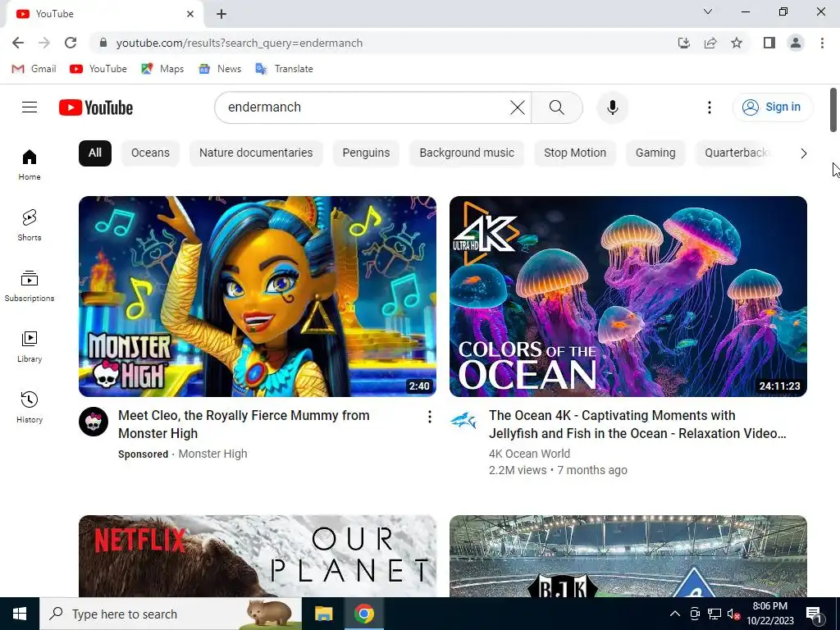Image resolution: width=840 pixels, height=630 pixels.
Task: Clear the endermanch search text
Action: (518, 107)
